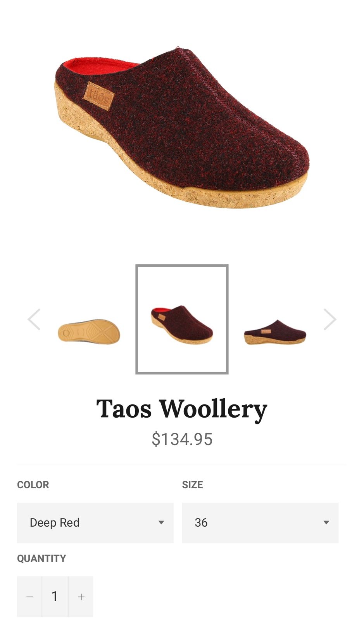Open the large main product photo
364x621 pixels.
[182, 127]
